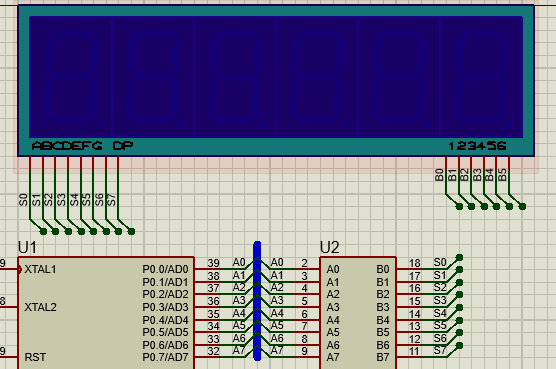The height and width of the screenshot is (369, 556).
Task: Select the vertical S3 wire label under display
Action: tap(61, 200)
